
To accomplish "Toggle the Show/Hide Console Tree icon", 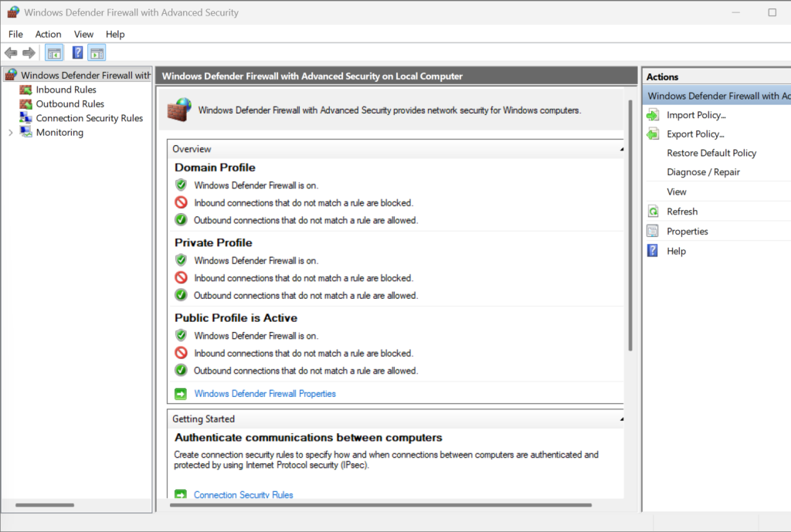I will point(54,53).
